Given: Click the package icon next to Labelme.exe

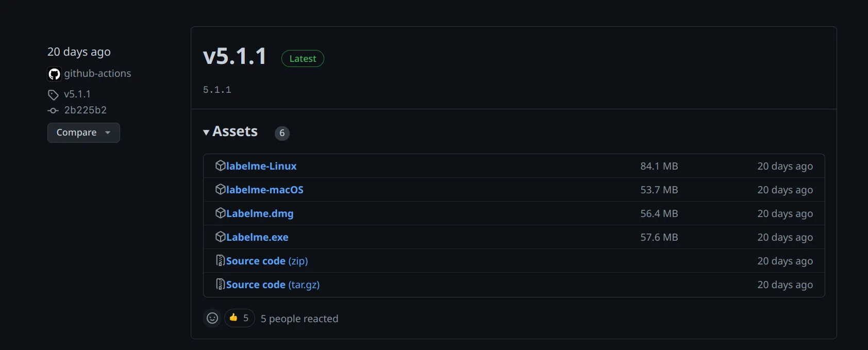Looking at the screenshot, I should [x=220, y=237].
